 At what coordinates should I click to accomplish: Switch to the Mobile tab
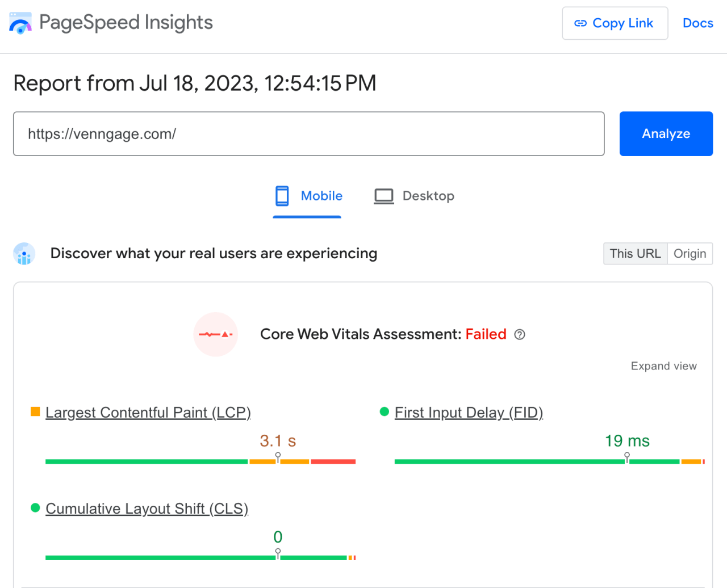[321, 195]
